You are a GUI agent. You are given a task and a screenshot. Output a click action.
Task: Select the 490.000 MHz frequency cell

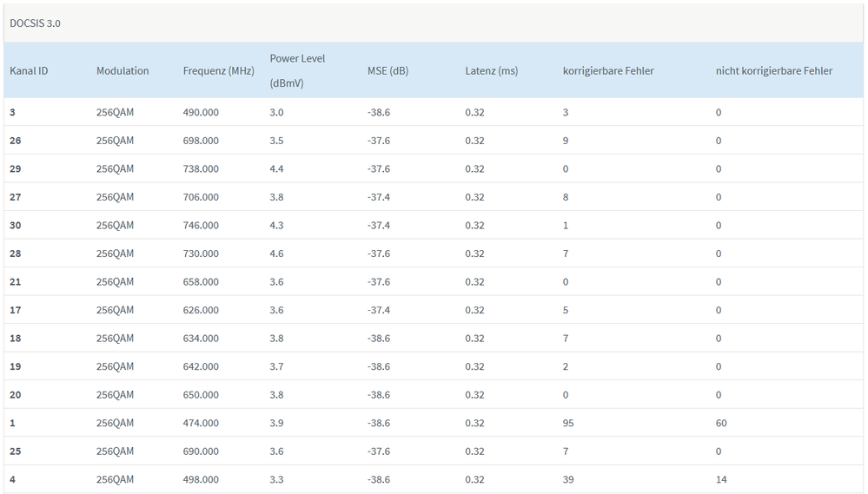pyautogui.click(x=201, y=112)
